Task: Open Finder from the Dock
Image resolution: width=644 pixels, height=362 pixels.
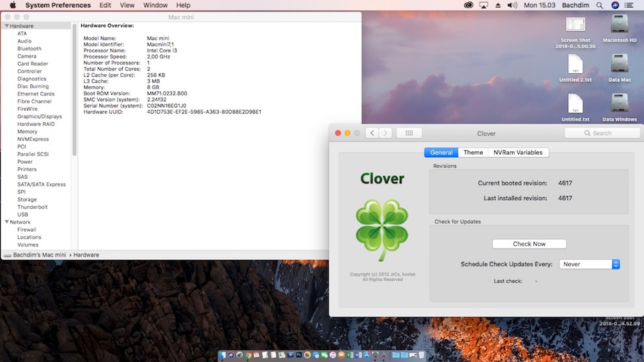Action: (223, 355)
